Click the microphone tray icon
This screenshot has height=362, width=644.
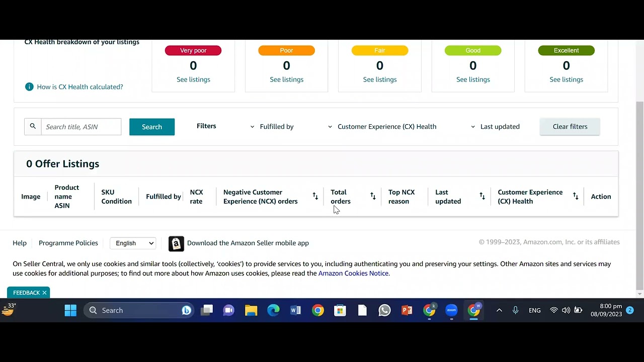pyautogui.click(x=515, y=310)
